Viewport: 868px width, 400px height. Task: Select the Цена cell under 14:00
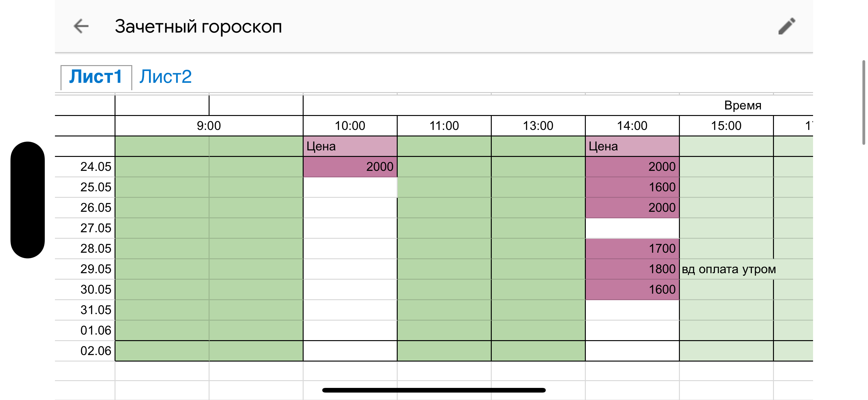click(632, 146)
